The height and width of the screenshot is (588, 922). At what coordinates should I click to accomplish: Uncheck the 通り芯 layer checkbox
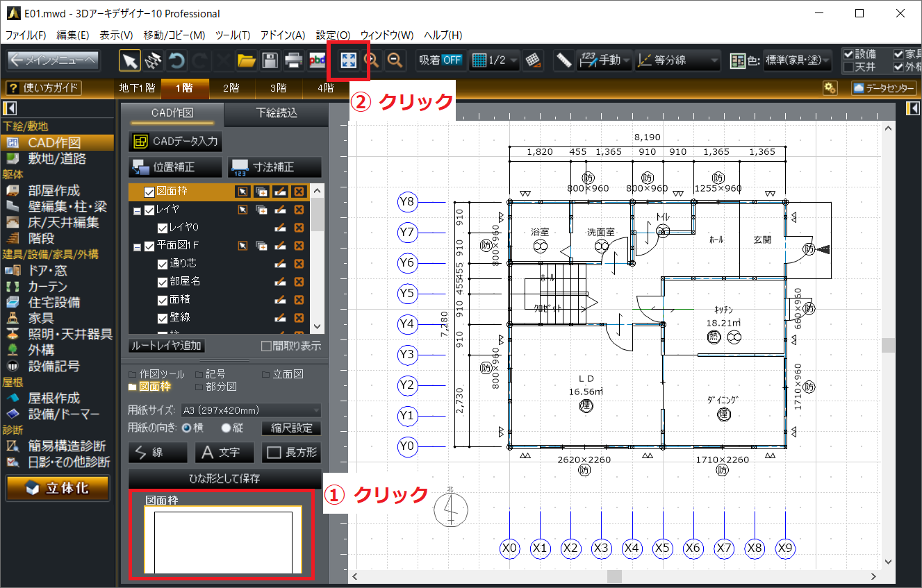163,264
